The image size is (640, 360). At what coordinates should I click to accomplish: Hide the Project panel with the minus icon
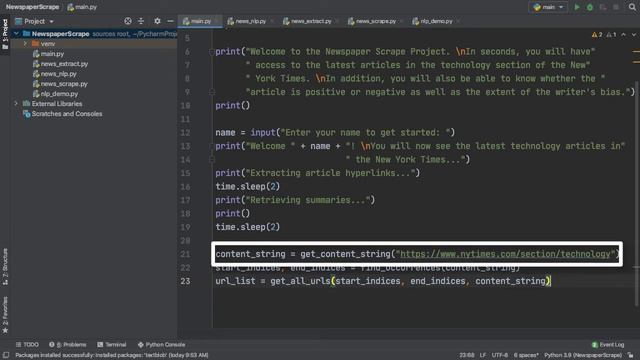(170, 21)
